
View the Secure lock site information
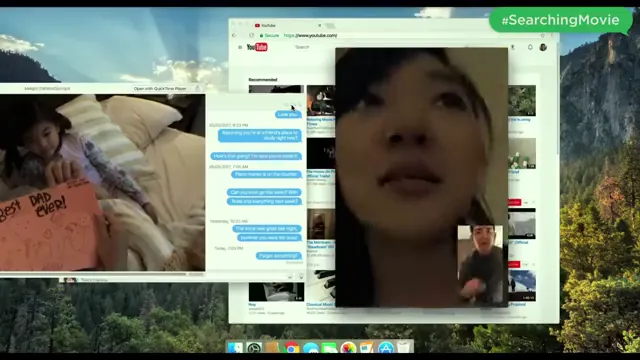269,36
